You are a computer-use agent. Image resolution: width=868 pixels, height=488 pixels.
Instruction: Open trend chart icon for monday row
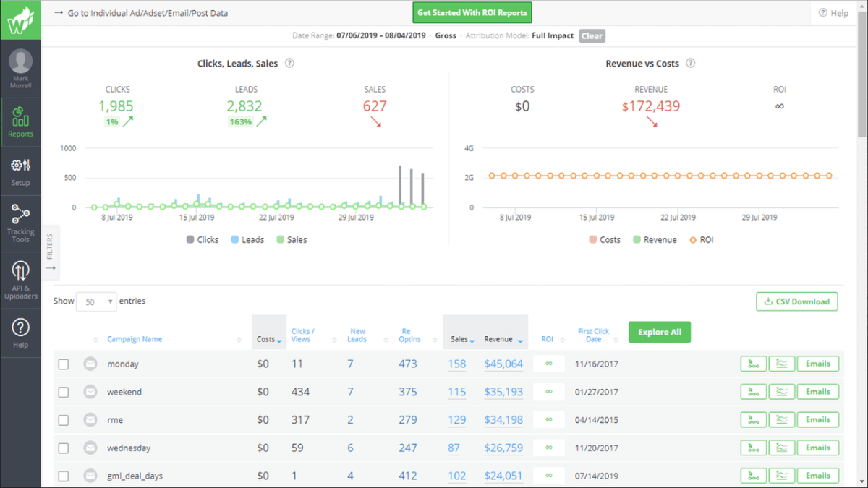point(781,364)
